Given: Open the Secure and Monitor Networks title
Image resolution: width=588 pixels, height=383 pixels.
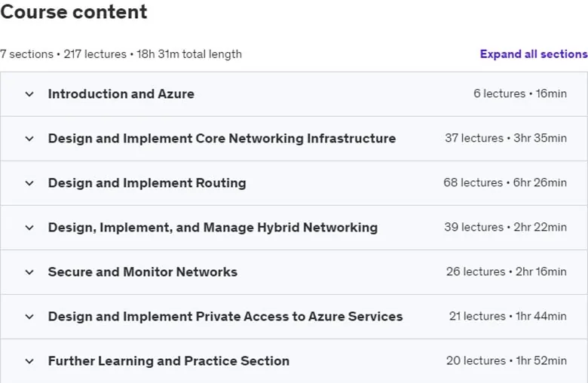Looking at the screenshot, I should click(x=143, y=272).
